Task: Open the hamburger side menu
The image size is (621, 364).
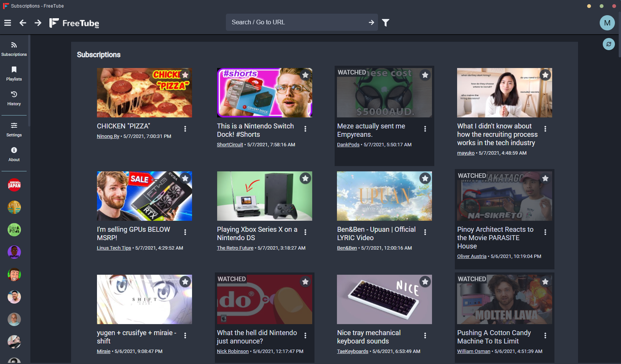Action: pyautogui.click(x=8, y=23)
